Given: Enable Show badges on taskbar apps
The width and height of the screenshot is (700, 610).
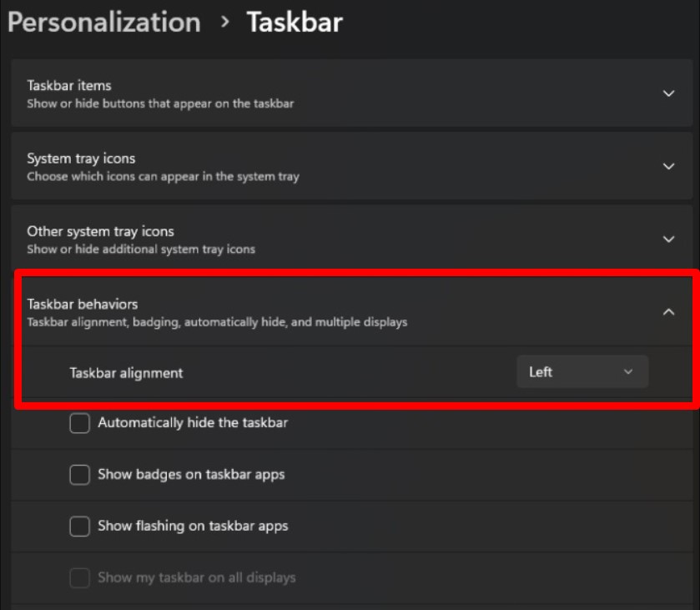Looking at the screenshot, I should [x=79, y=475].
